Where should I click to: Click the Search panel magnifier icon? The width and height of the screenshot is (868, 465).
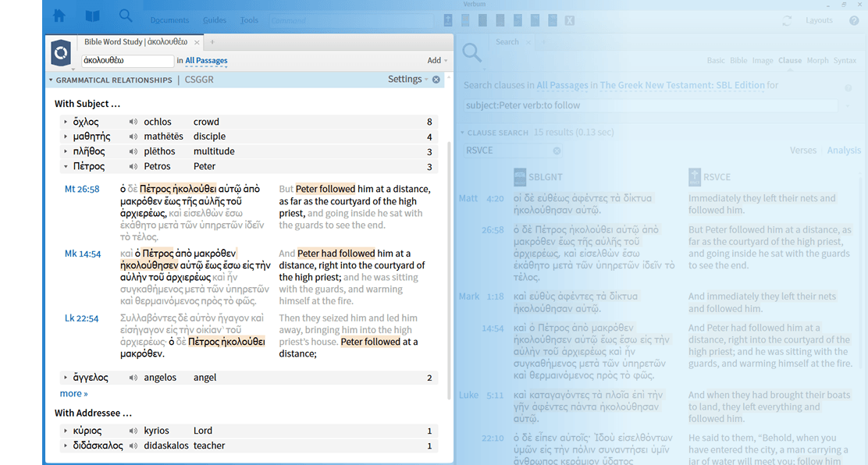pos(472,52)
